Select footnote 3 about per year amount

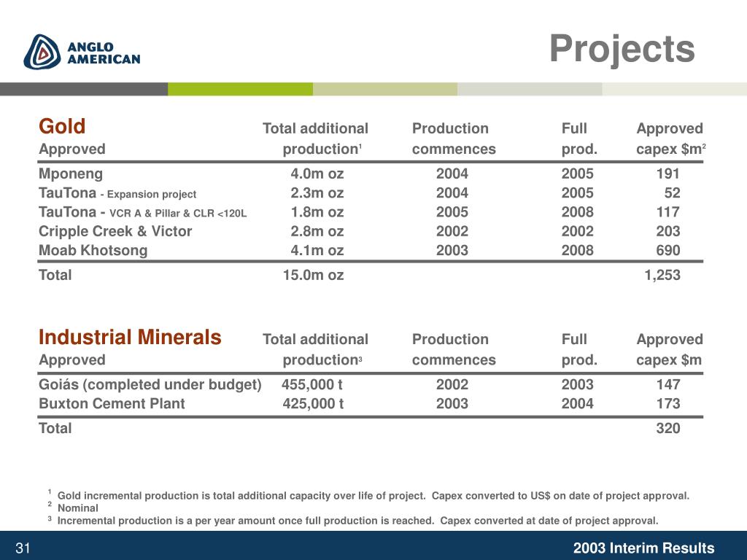(353, 521)
